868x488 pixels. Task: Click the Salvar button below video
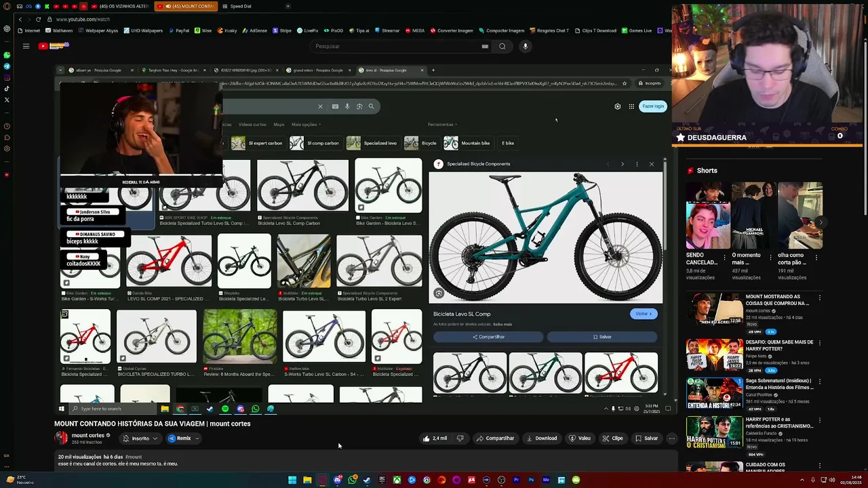[x=646, y=439]
